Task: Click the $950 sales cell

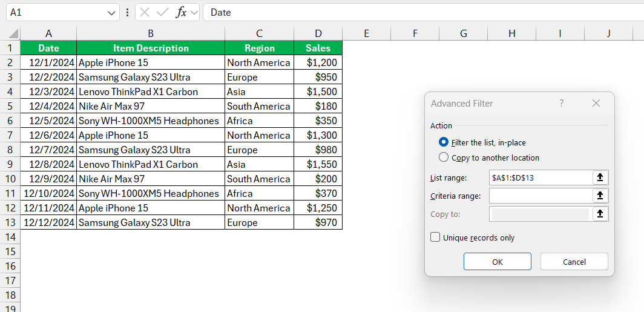Action: click(x=318, y=78)
